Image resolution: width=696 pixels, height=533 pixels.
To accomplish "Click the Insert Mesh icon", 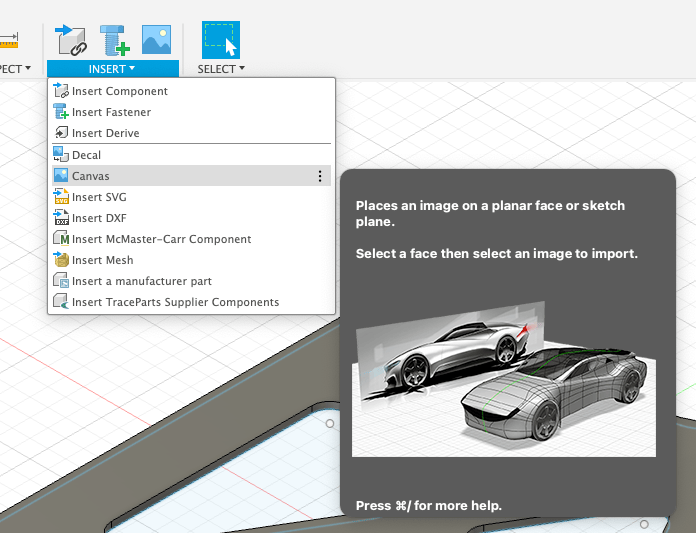I will click(61, 260).
